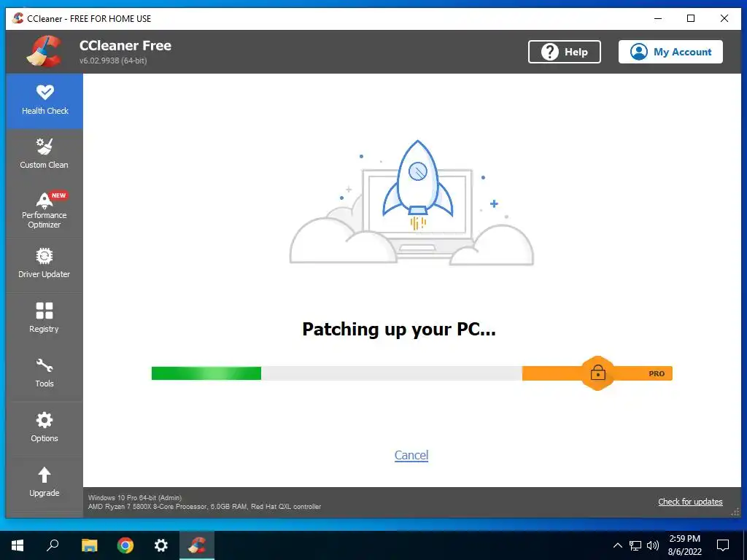
Task: Click the PRO label on progress bar
Action: [657, 374]
